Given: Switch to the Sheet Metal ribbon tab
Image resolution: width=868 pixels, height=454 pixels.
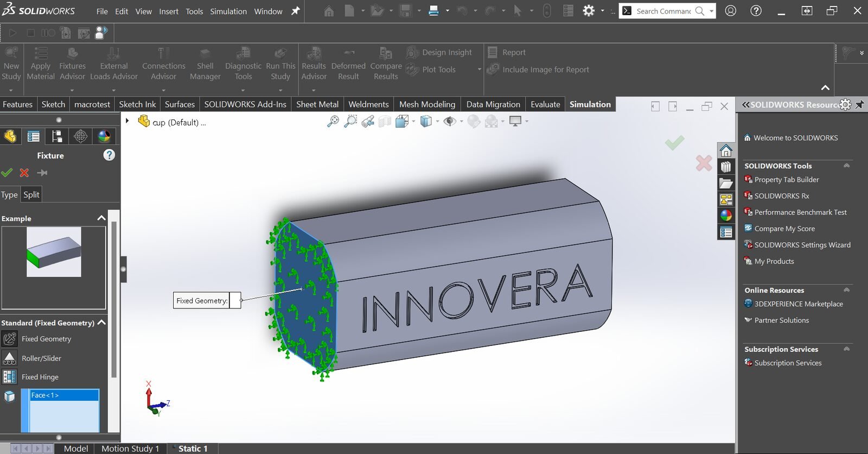Looking at the screenshot, I should (317, 104).
